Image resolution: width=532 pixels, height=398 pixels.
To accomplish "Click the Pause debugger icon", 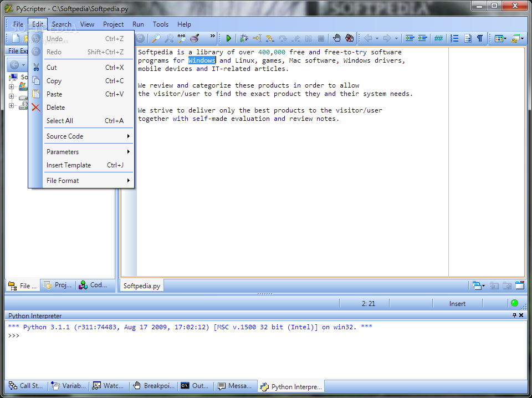I will point(309,38).
